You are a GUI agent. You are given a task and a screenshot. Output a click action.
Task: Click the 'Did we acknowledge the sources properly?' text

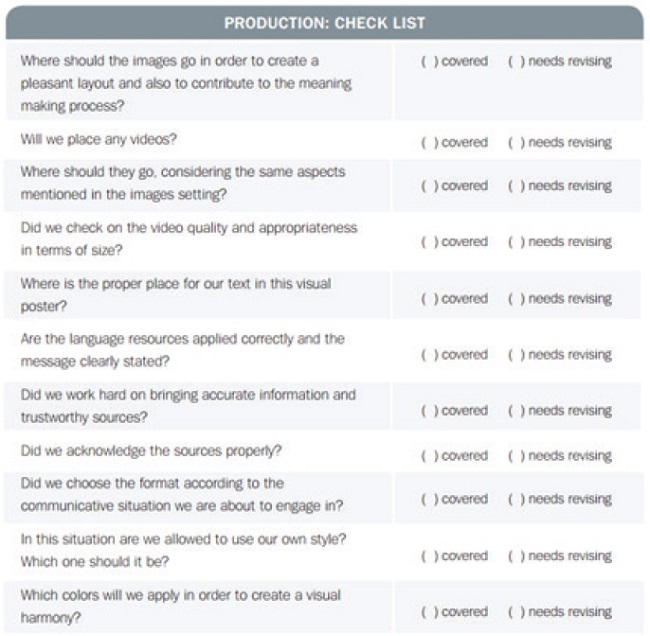(x=151, y=450)
